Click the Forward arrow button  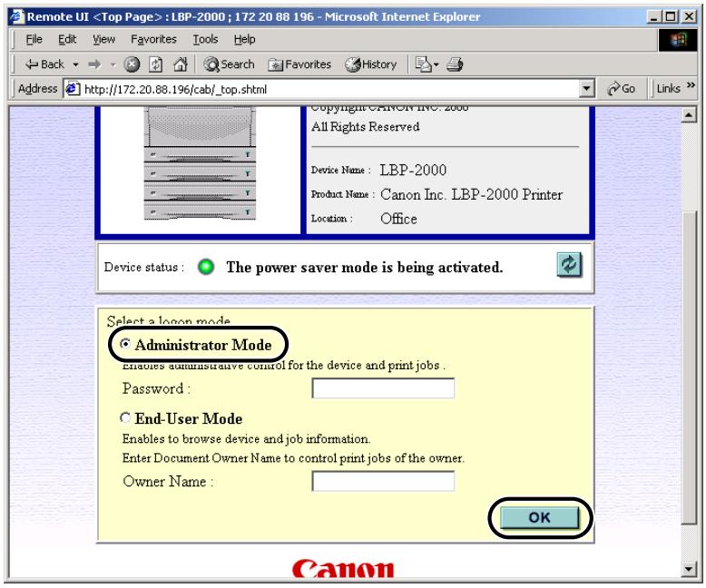pyautogui.click(x=94, y=64)
